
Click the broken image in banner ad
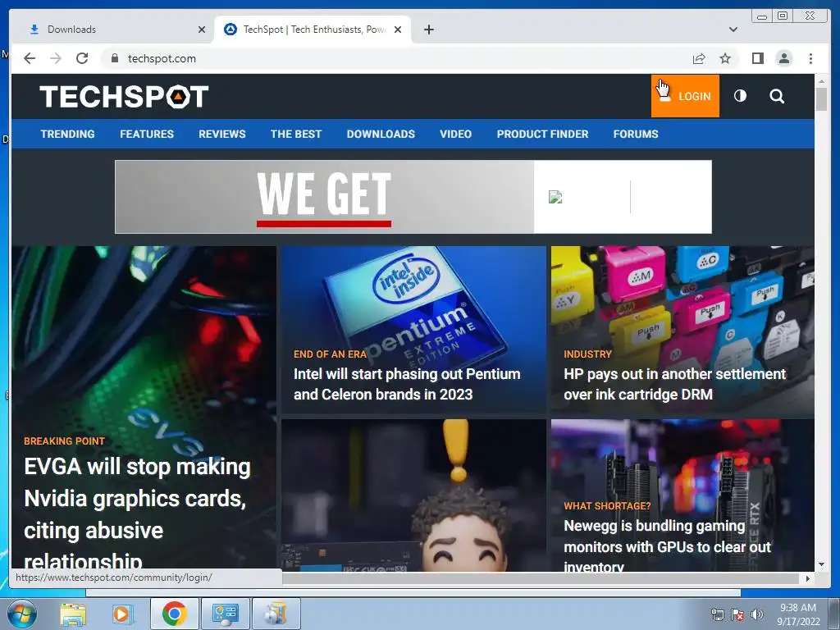[555, 197]
